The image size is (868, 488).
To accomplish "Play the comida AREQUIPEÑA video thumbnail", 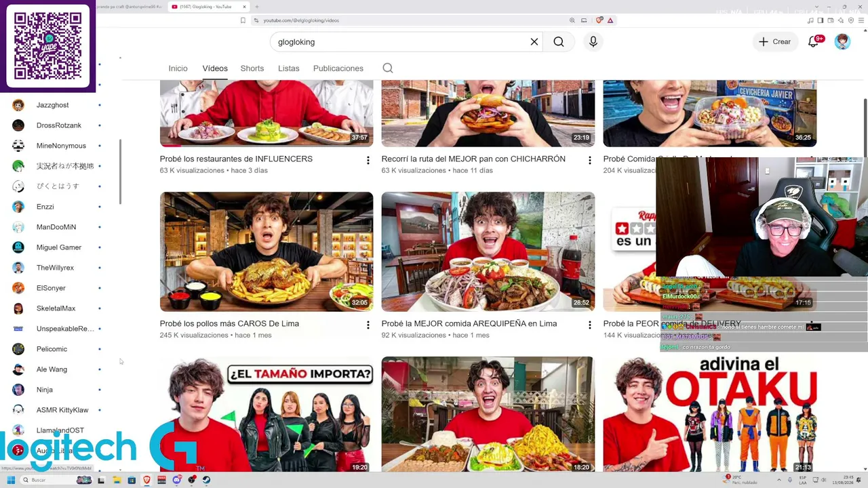I will [488, 251].
